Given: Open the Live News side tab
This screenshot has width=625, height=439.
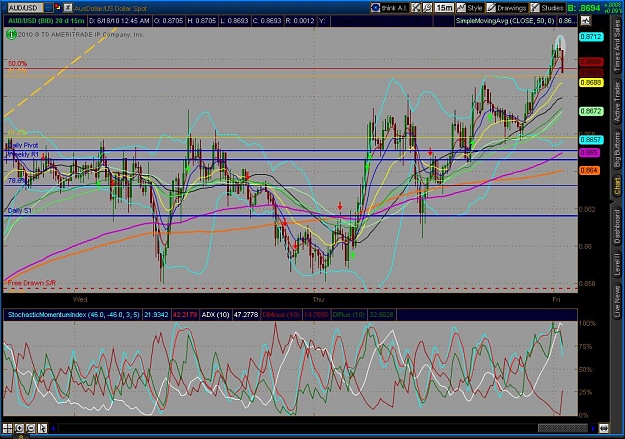Looking at the screenshot, I should point(617,299).
